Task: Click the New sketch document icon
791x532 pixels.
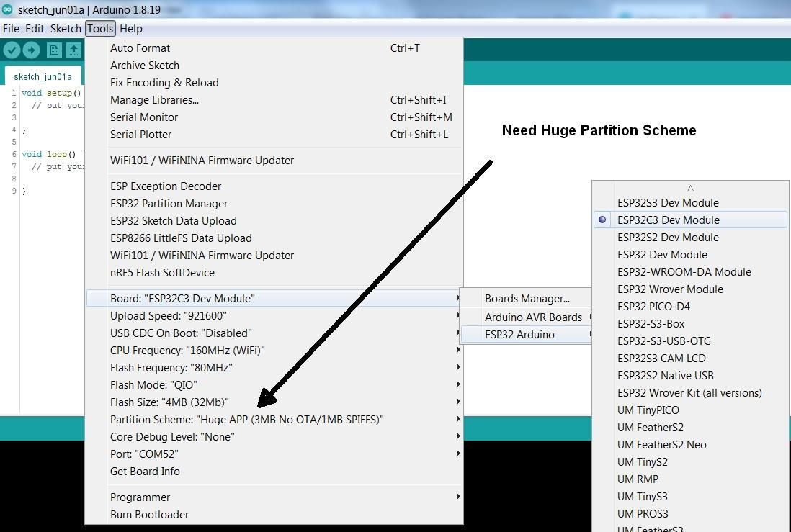Action: (x=54, y=50)
